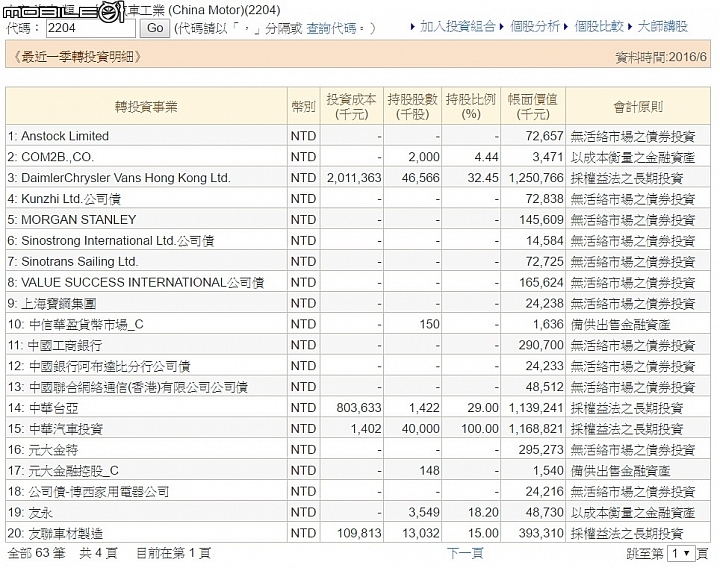Open 大師講股 link
The width and height of the screenshot is (720, 568).
(x=663, y=27)
